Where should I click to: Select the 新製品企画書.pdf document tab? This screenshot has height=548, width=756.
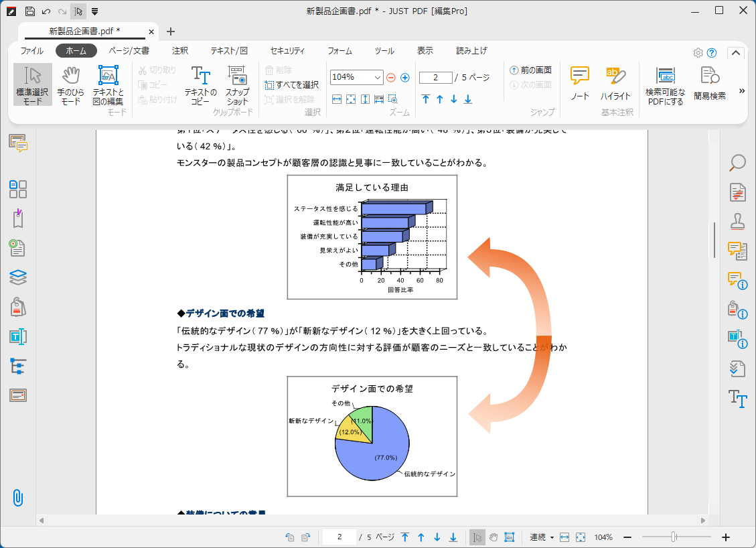[x=85, y=31]
